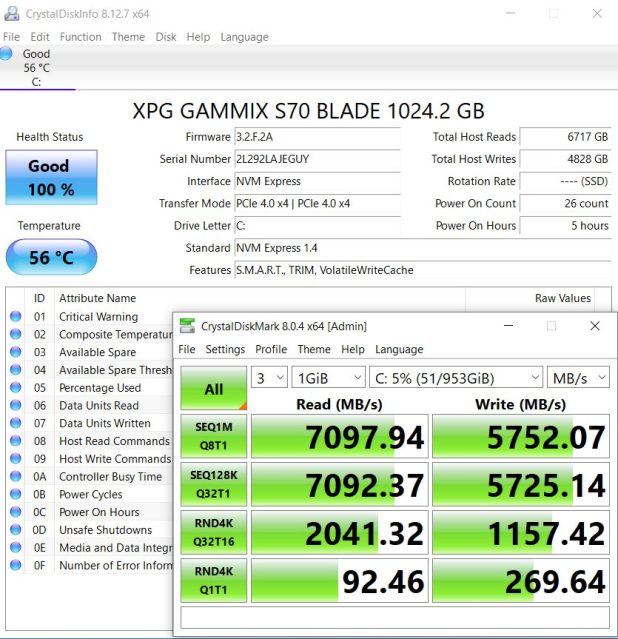
Task: Click the status dot beside Percentage Used
Action: tap(15, 388)
